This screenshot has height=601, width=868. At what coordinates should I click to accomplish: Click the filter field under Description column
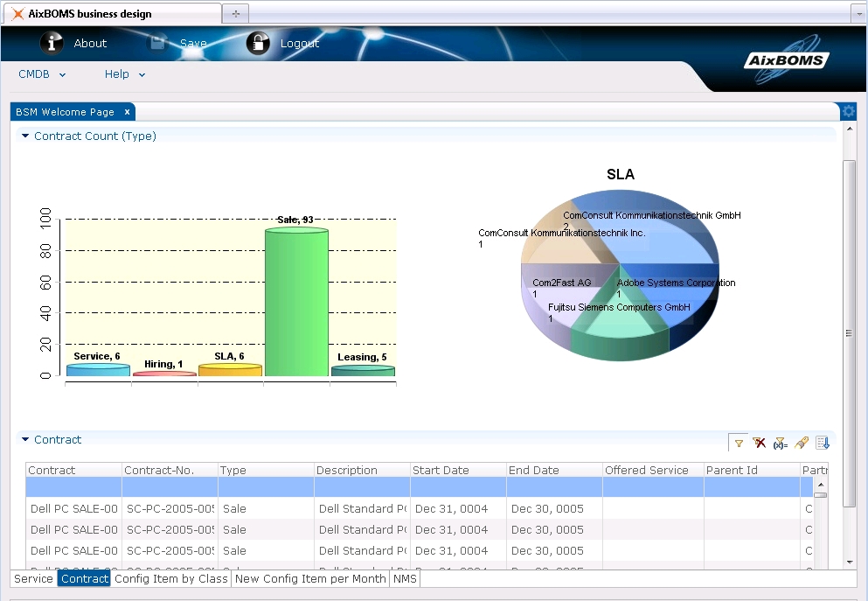362,487
